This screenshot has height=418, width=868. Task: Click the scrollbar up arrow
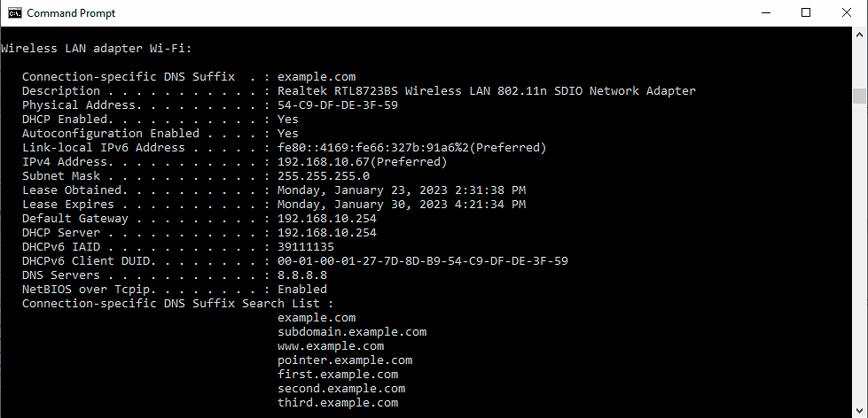859,35
